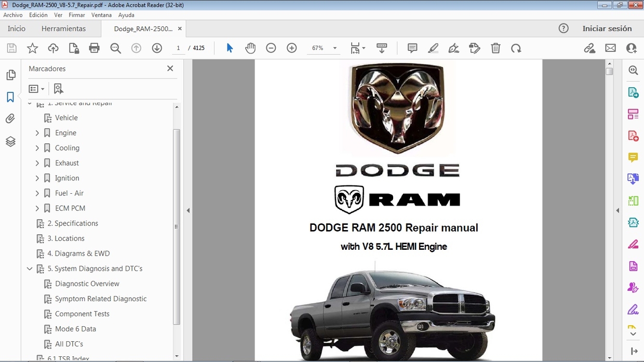Expand the Engine bookmark
644x362 pixels.
click(x=37, y=132)
